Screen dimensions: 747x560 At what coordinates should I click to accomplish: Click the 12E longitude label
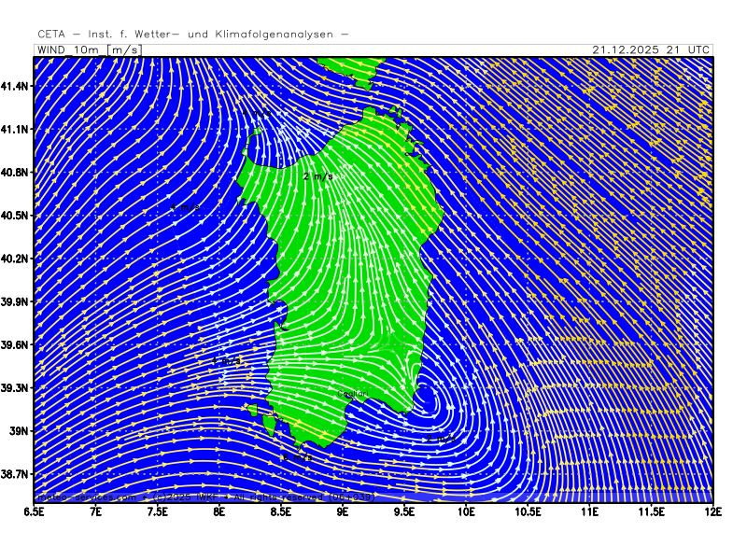coord(712,511)
